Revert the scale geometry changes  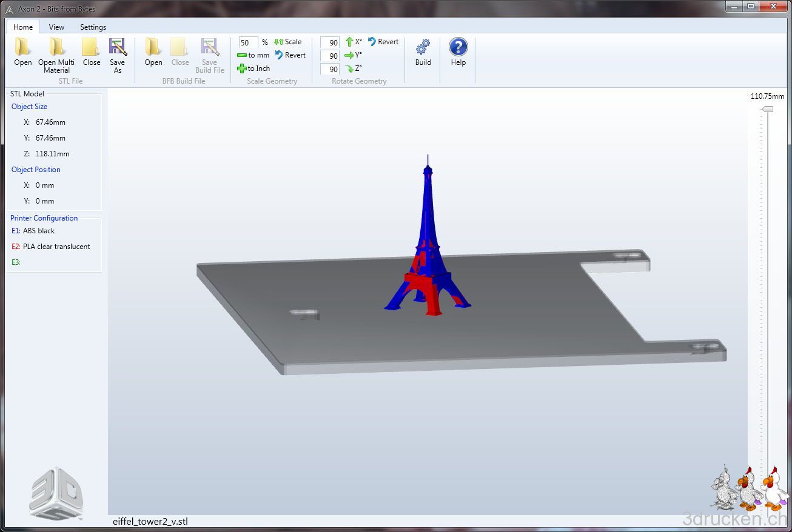pos(290,55)
